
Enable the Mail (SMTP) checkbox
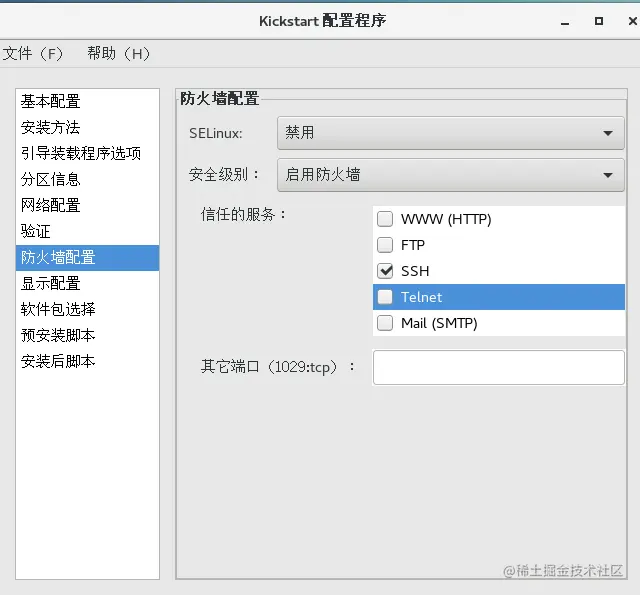click(385, 323)
